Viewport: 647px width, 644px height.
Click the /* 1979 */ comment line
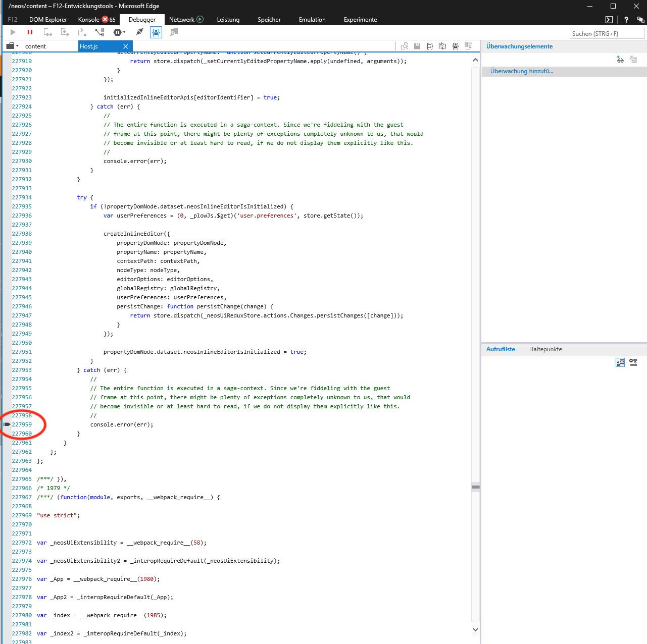click(x=53, y=488)
